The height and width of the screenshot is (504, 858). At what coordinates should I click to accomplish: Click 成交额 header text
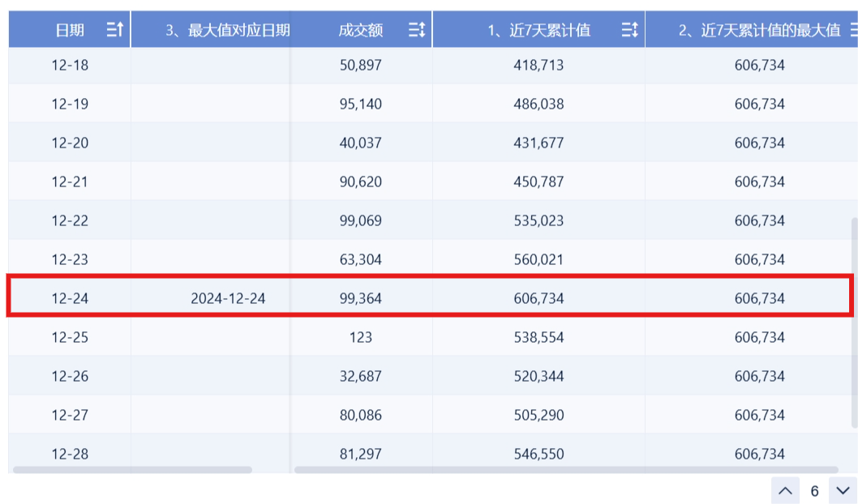tap(361, 29)
